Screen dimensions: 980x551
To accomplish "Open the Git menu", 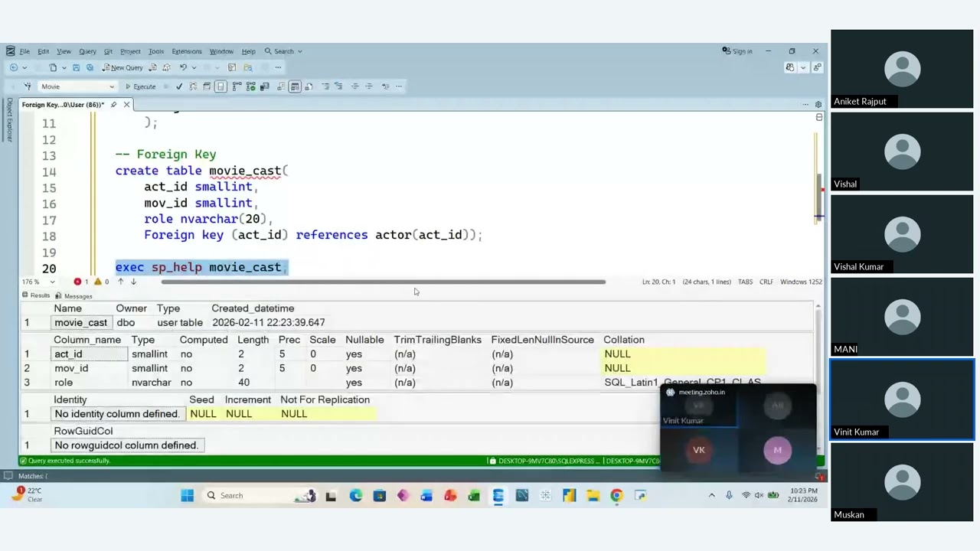I will click(108, 51).
